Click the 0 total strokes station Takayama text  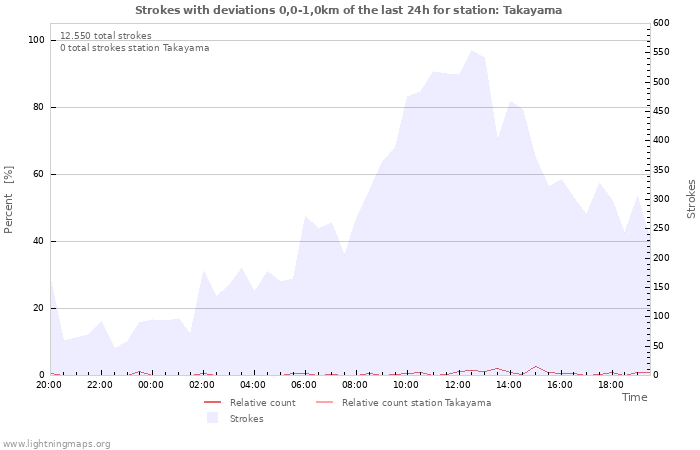134,48
